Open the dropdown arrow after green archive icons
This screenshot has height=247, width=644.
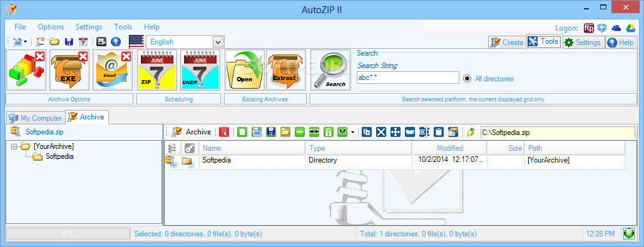point(352,132)
